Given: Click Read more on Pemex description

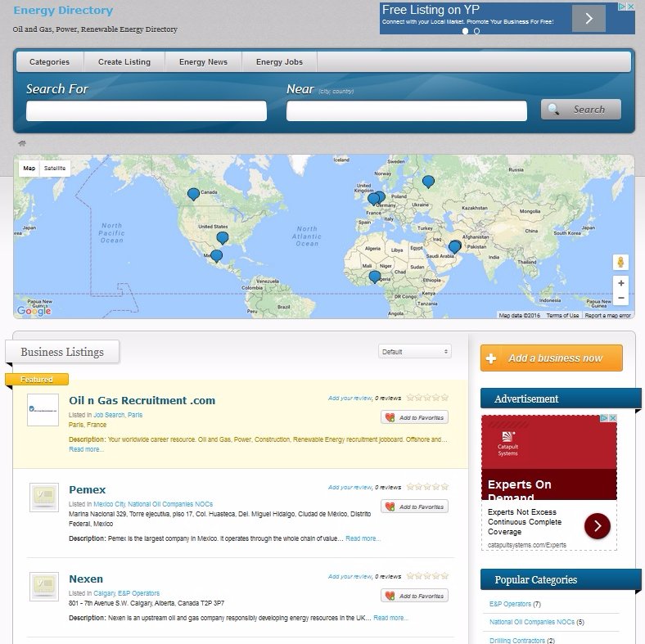Looking at the screenshot, I should click(363, 538).
